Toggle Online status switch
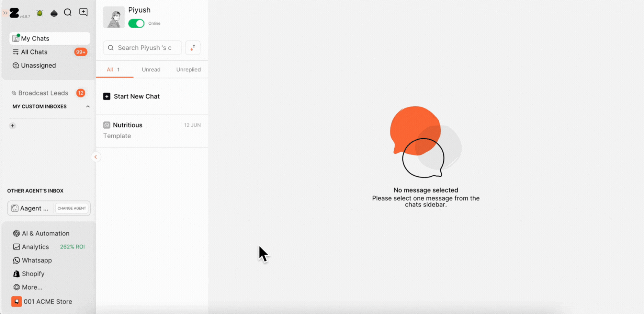Screen dimensions: 644x314 (x=136, y=23)
